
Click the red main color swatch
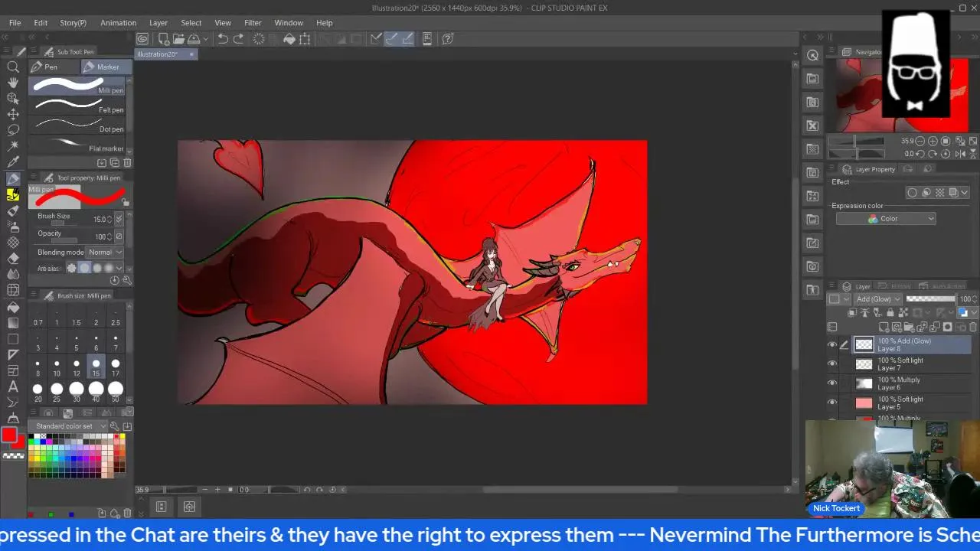tap(8, 435)
